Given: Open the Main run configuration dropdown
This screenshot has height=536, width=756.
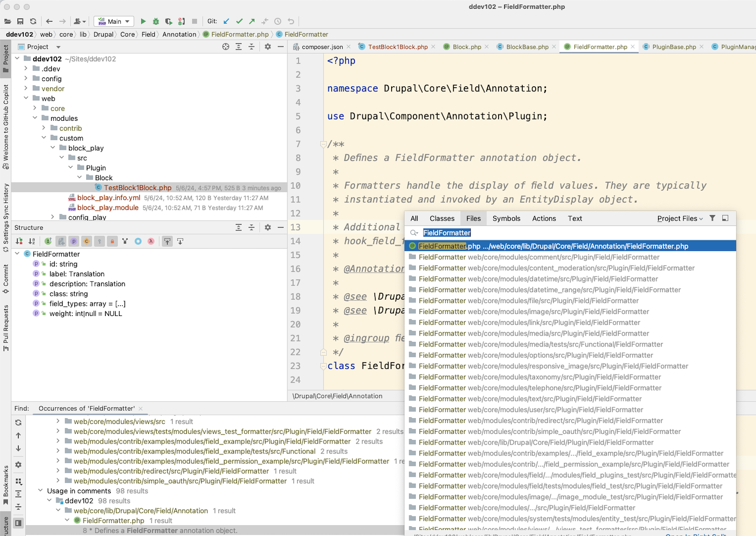Looking at the screenshot, I should (x=114, y=21).
